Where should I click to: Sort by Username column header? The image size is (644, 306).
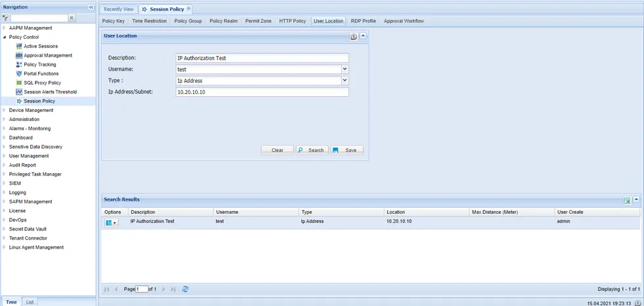tap(256, 212)
